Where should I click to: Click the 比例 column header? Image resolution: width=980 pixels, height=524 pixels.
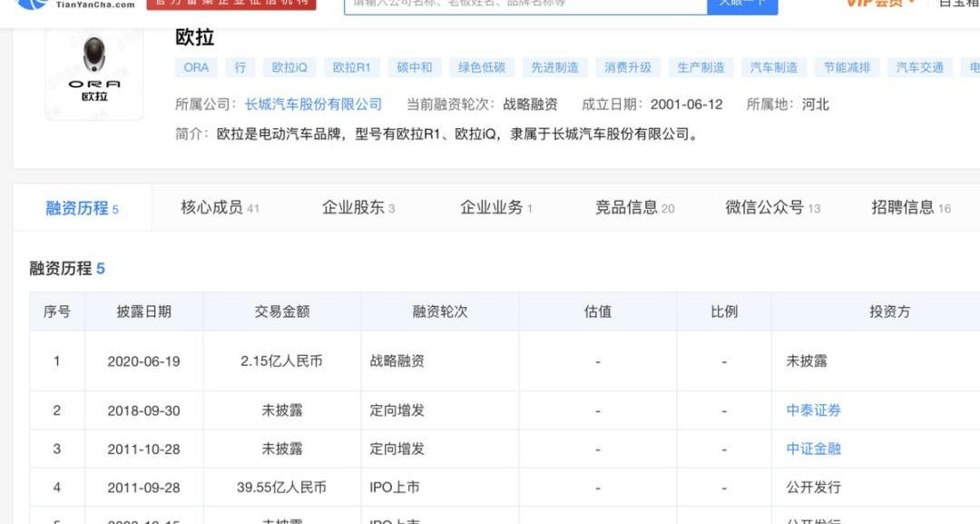pyautogui.click(x=724, y=311)
